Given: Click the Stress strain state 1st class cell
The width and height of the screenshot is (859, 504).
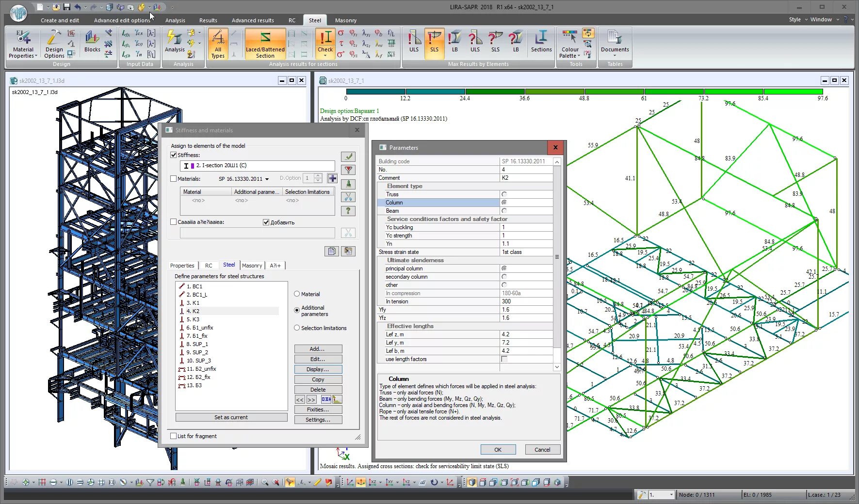Looking at the screenshot, I should 526,252.
